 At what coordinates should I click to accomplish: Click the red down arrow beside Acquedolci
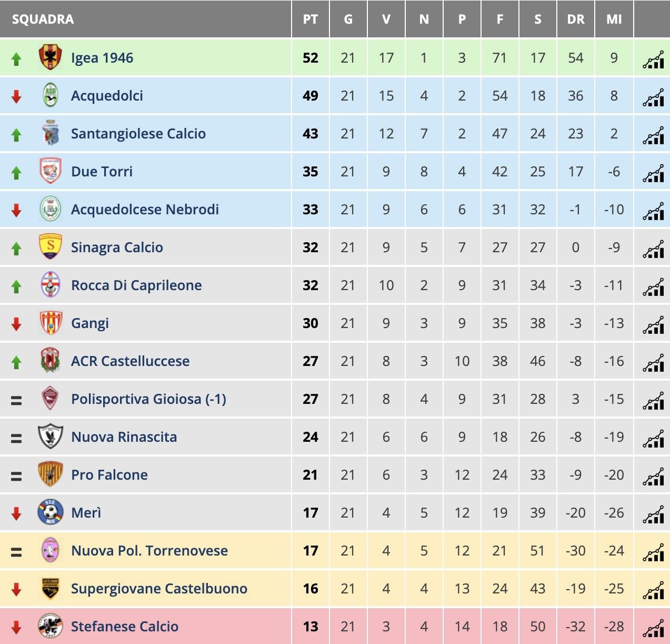[x=16, y=96]
